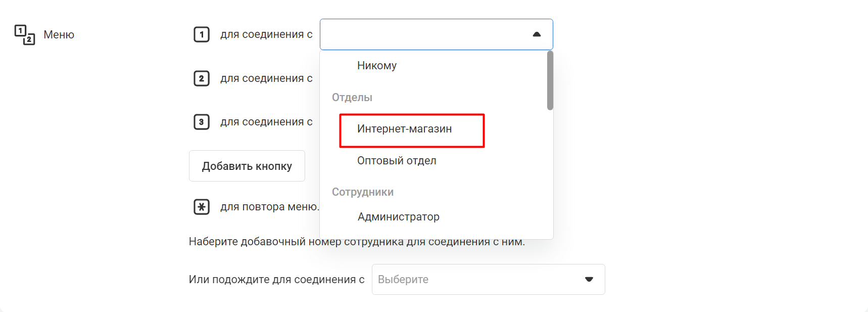The height and width of the screenshot is (312, 868).
Task: Click inside the open dropdown's text field
Action: tap(424, 34)
